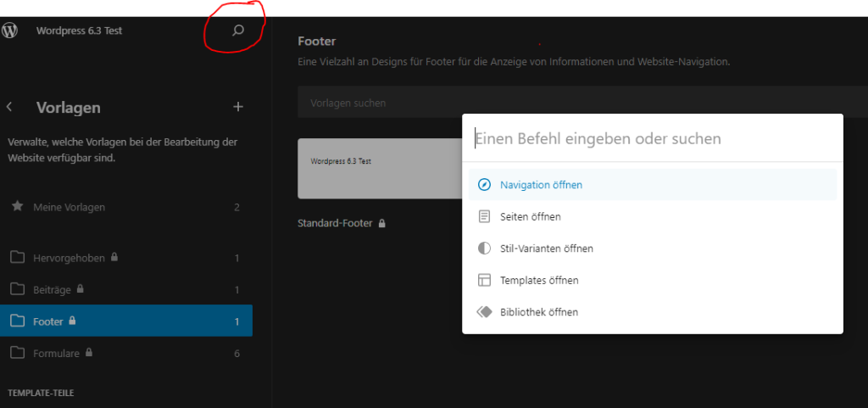This screenshot has height=408, width=868.
Task: Click the layout icon beside Templates öffnen
Action: point(484,280)
